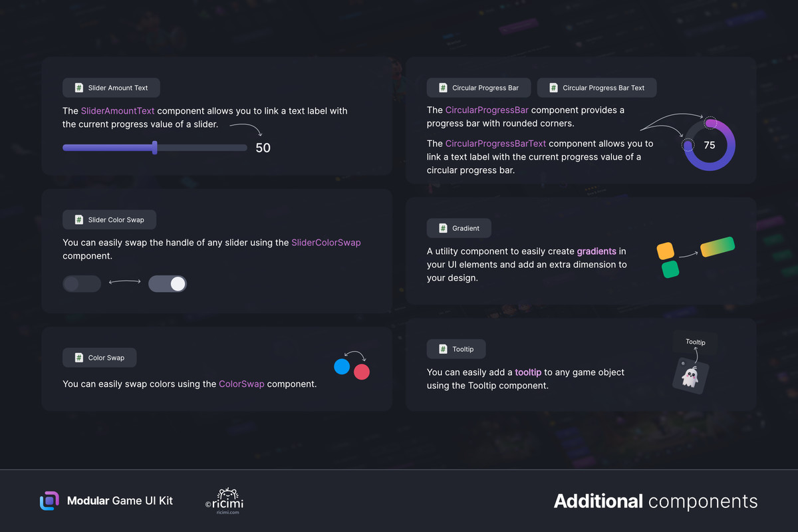Click the circular progress bar showing 75
The width and height of the screenshot is (798, 532).
click(710, 145)
